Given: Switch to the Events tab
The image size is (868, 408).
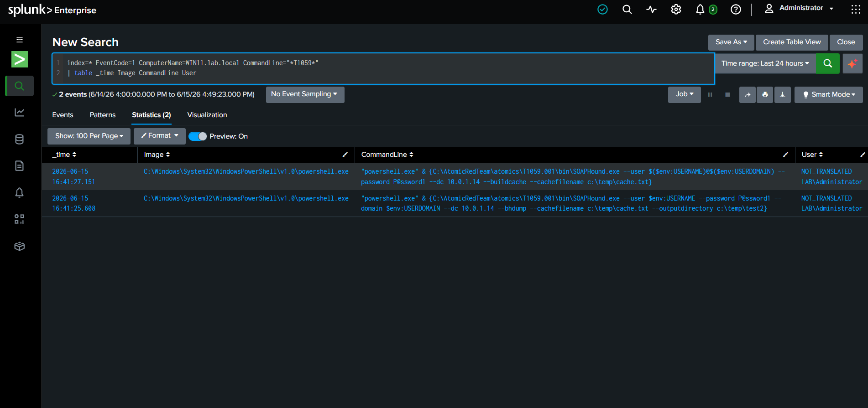Looking at the screenshot, I should click(63, 115).
